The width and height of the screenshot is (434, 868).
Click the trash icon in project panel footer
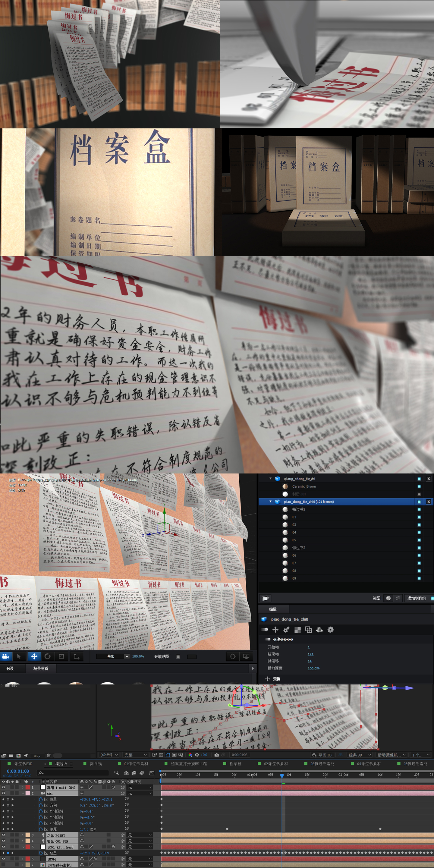(x=49, y=756)
